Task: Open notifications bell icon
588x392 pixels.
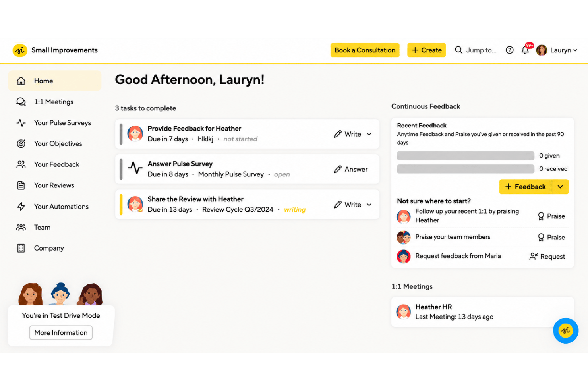Action: point(525,50)
